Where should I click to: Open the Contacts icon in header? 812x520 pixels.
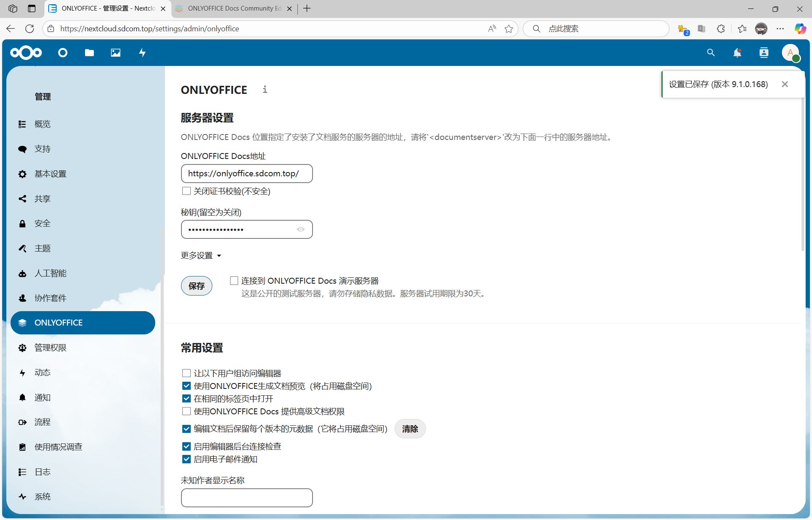pos(764,53)
